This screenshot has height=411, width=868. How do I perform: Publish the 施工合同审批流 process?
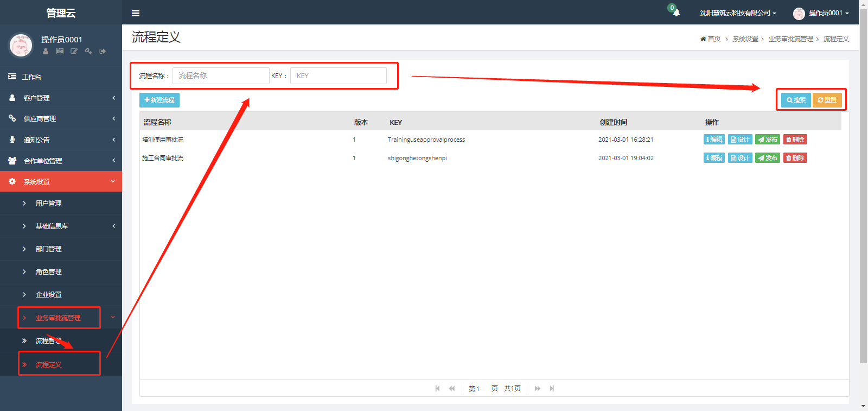point(768,158)
